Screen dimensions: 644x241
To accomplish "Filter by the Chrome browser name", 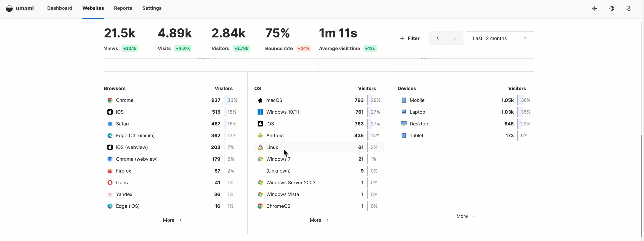I will pyautogui.click(x=125, y=100).
